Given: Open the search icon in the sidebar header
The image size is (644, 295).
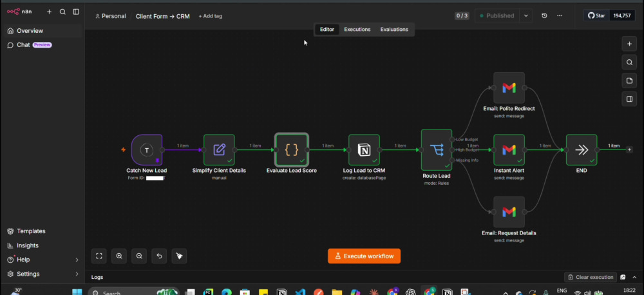Looking at the screenshot, I should pyautogui.click(x=62, y=12).
